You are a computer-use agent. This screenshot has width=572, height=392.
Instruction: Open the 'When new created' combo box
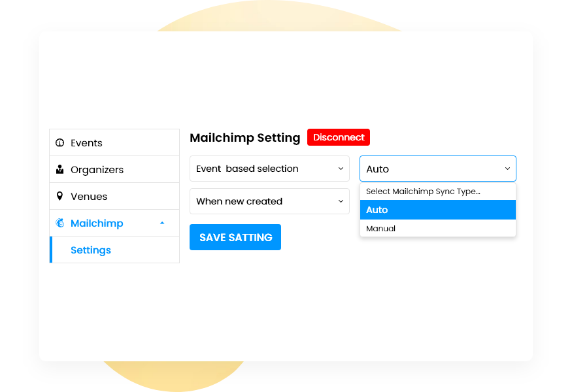(269, 201)
